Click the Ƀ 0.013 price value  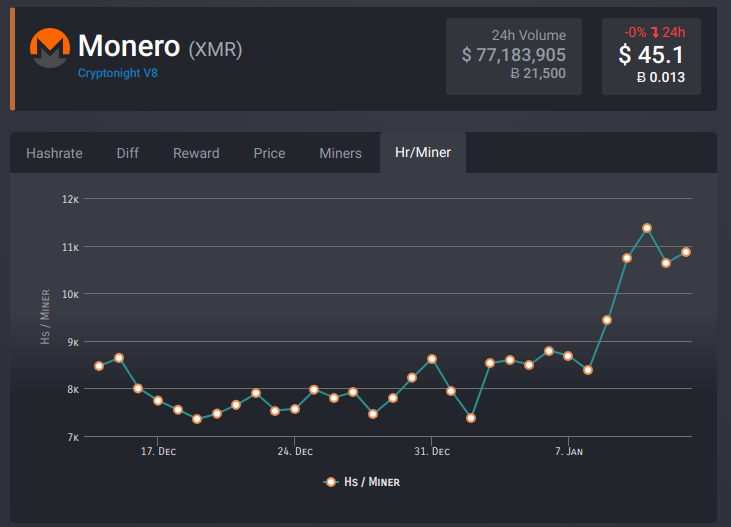click(661, 77)
